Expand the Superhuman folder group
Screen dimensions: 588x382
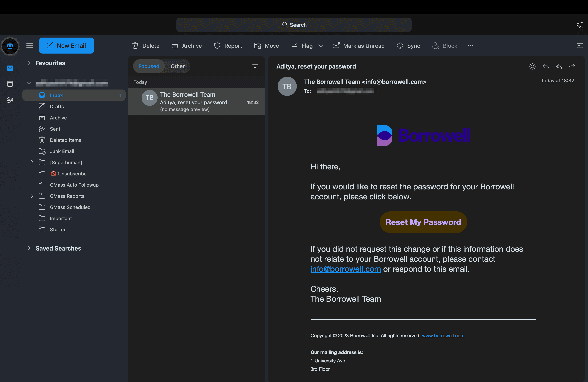tap(33, 162)
